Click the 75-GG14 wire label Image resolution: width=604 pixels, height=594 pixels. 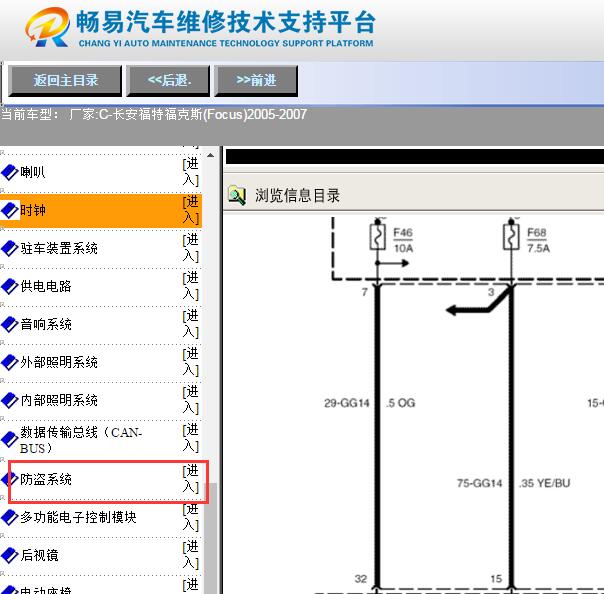tap(480, 483)
